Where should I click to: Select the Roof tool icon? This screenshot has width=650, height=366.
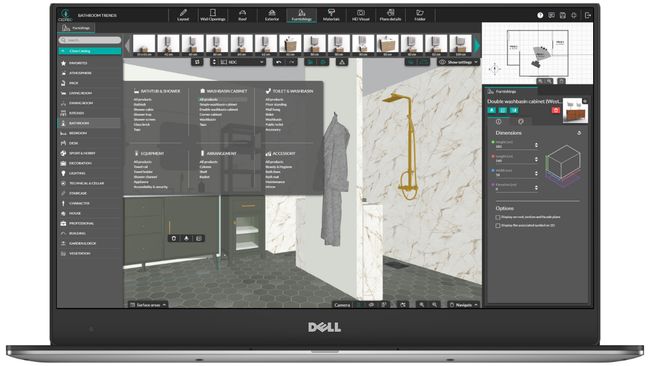point(243,15)
